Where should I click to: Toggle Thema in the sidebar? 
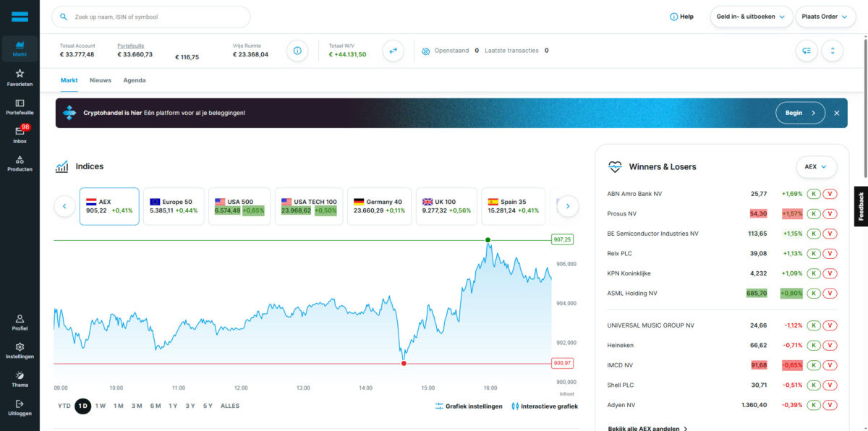tap(20, 378)
